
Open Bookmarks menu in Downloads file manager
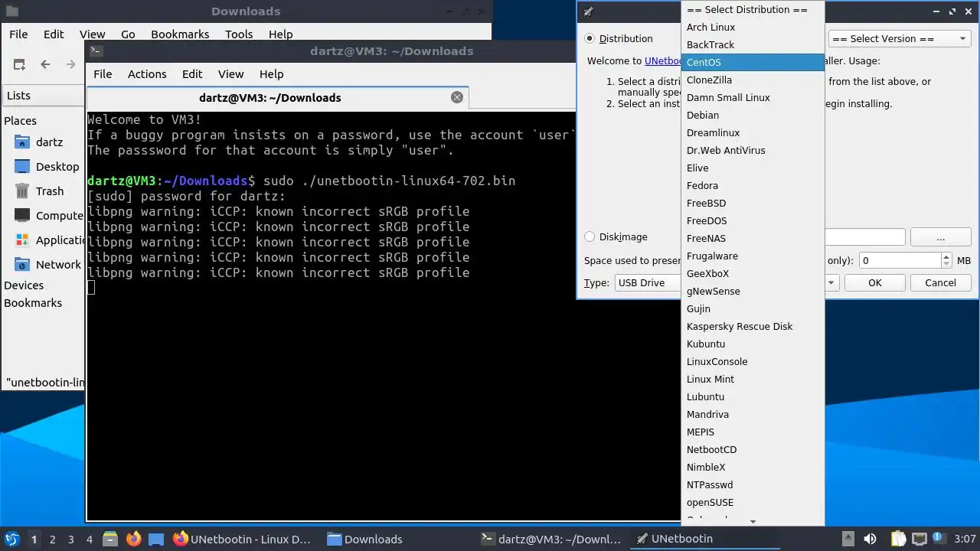click(180, 34)
